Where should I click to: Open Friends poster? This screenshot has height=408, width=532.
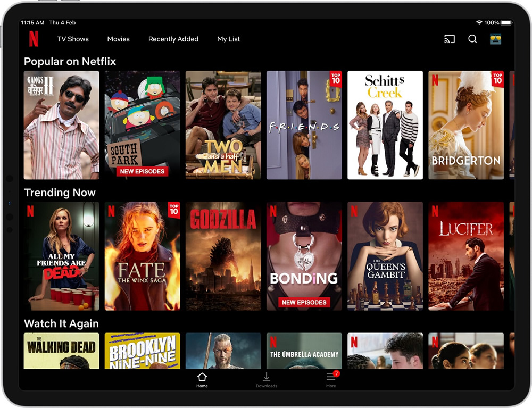[304, 125]
